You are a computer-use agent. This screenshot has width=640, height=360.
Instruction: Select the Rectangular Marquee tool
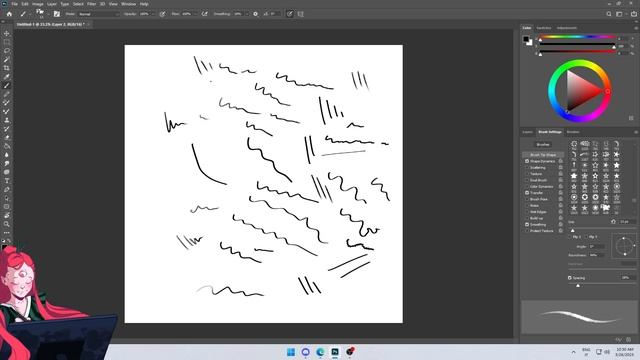click(7, 42)
